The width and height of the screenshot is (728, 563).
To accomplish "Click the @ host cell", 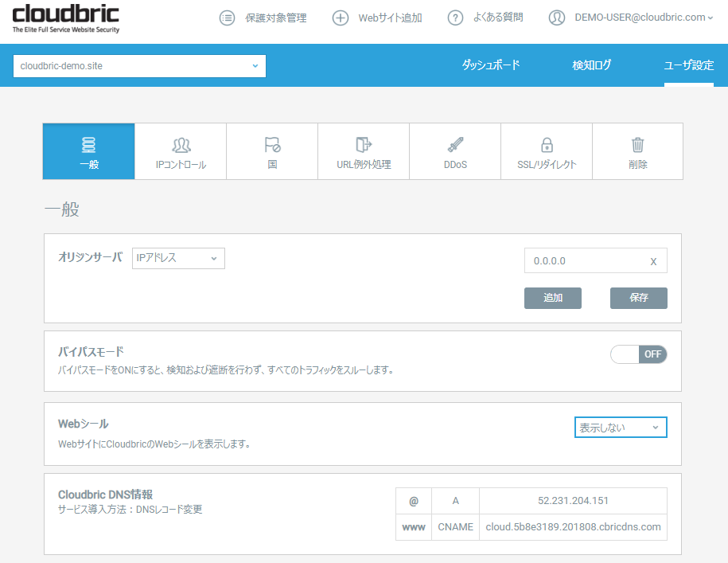I will [x=414, y=501].
